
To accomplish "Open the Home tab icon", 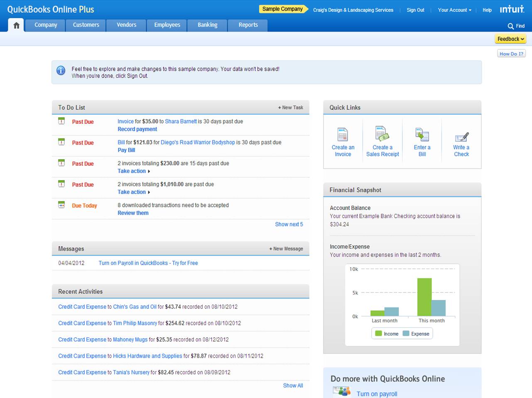I will (16, 25).
